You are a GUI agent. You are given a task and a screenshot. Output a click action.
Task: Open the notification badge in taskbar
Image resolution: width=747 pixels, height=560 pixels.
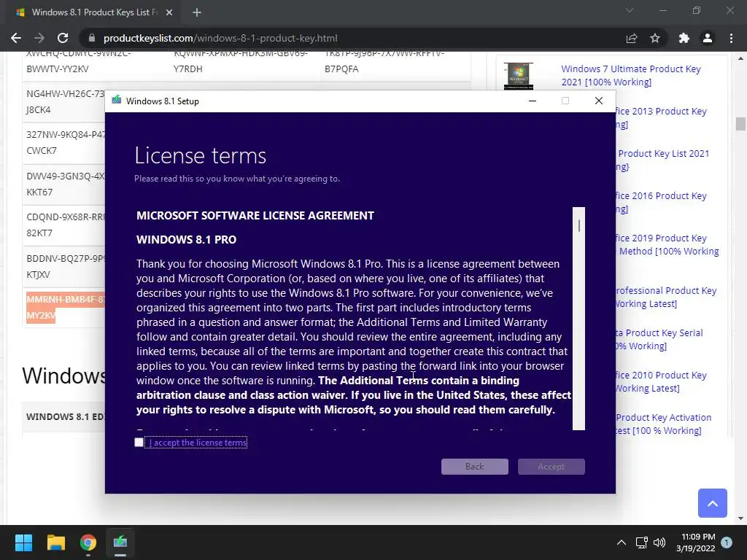[727, 542]
